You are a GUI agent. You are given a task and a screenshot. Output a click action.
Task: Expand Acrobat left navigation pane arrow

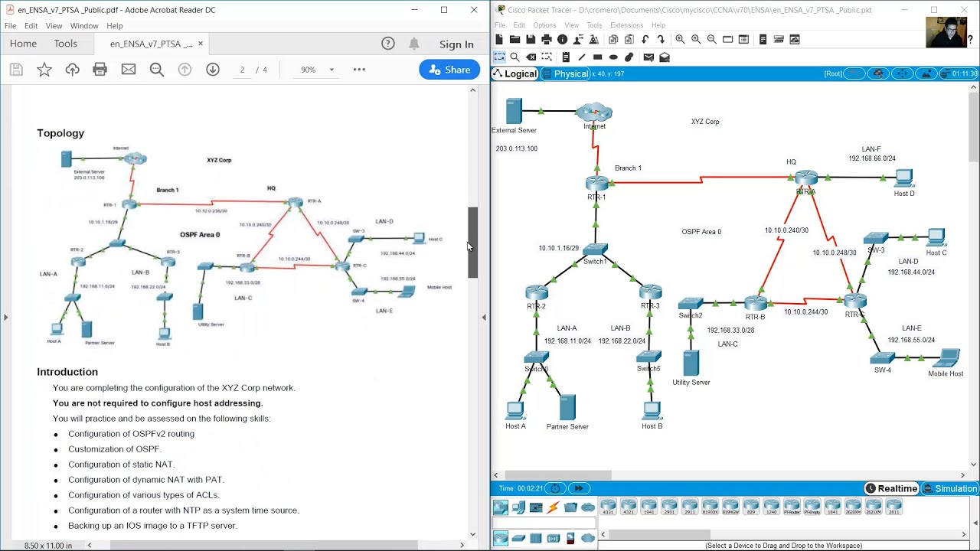coord(5,317)
